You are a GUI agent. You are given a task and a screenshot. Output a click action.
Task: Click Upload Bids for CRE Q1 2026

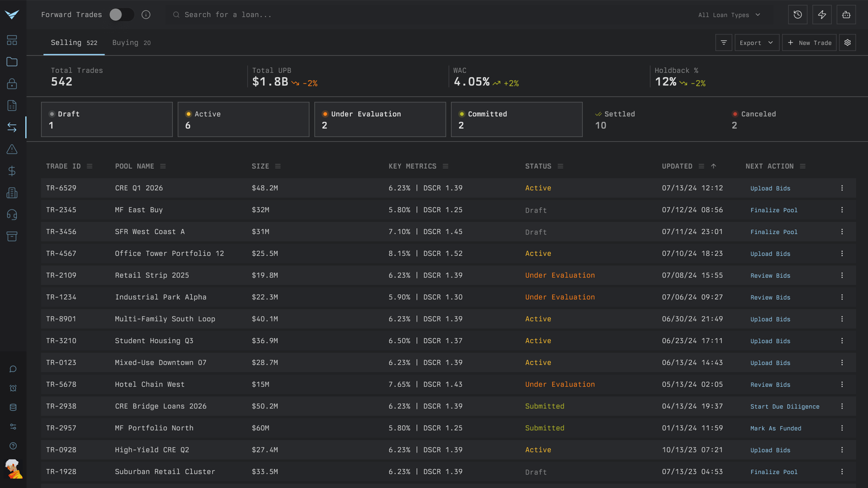coord(770,188)
